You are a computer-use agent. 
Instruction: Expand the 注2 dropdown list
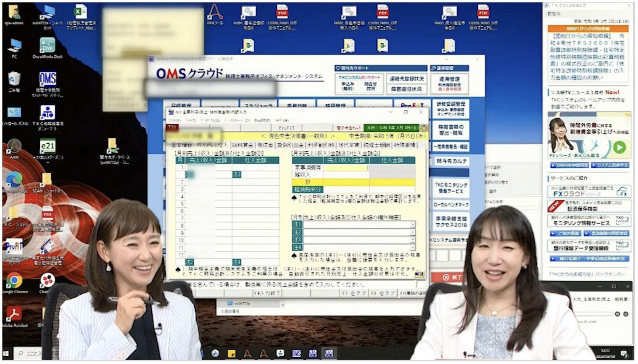coord(412,232)
